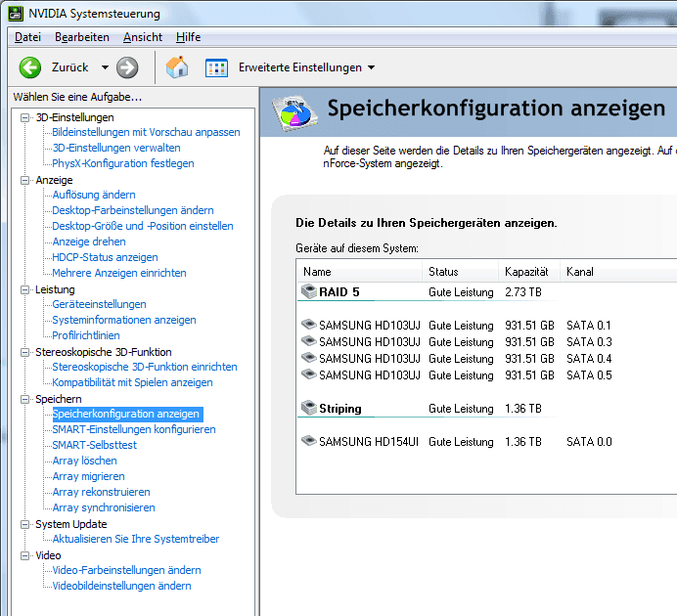Screen dimensions: 677x616
Task: Collapse the Anzeige tree node
Action: (x=25, y=180)
